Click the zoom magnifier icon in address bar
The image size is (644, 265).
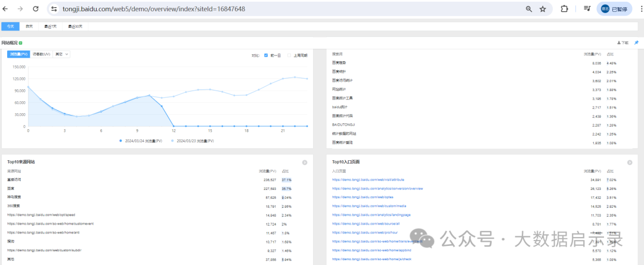(529, 8)
